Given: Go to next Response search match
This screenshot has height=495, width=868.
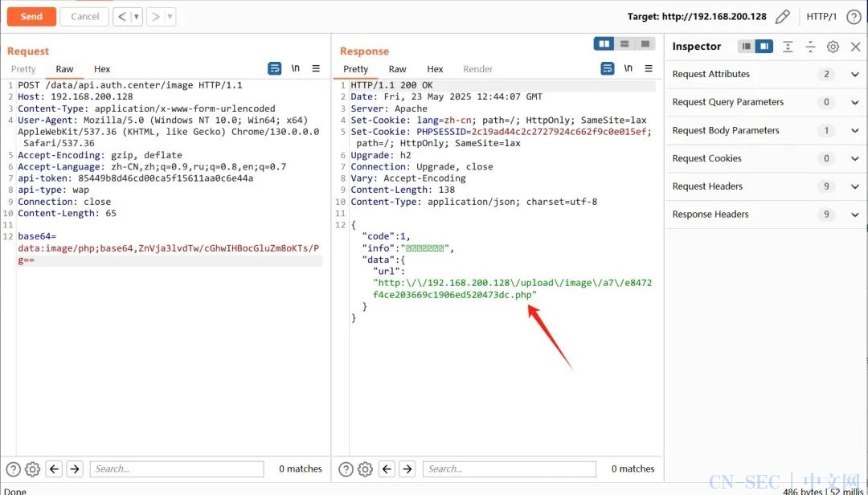Looking at the screenshot, I should click(407, 469).
